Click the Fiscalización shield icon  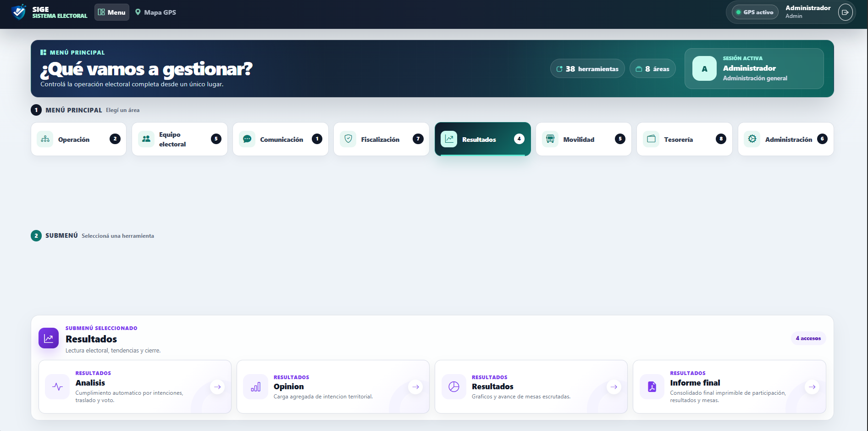(x=348, y=139)
